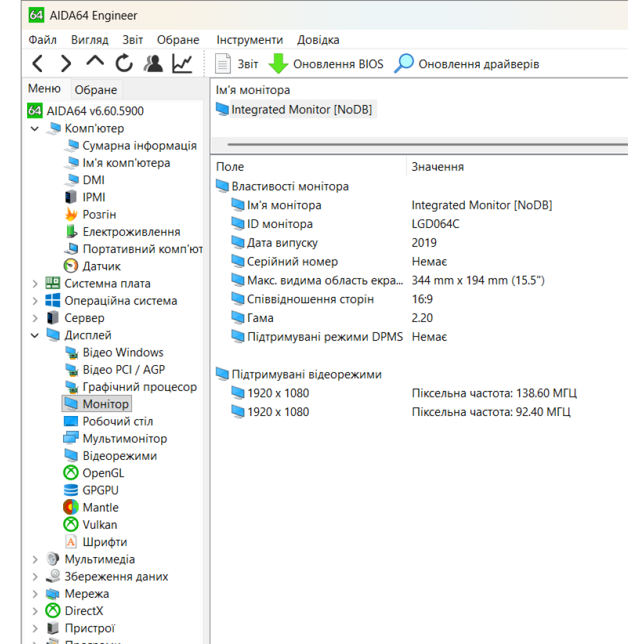Viewport: 644px width, 644px height.
Task: Select the Розгін overclocking flame icon
Action: pos(71,213)
